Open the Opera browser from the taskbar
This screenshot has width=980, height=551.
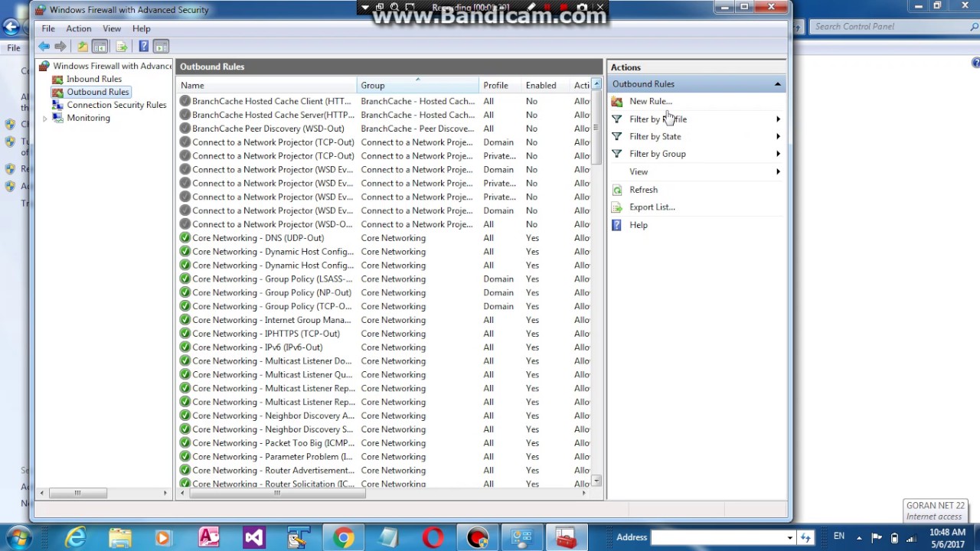tap(433, 538)
